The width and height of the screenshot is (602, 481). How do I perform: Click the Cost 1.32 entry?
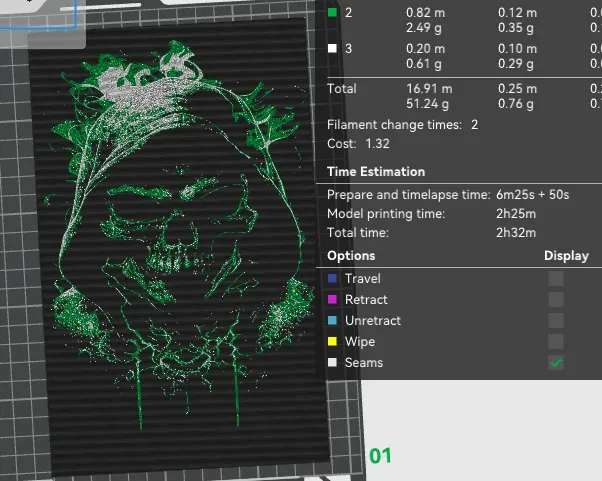(x=358, y=144)
